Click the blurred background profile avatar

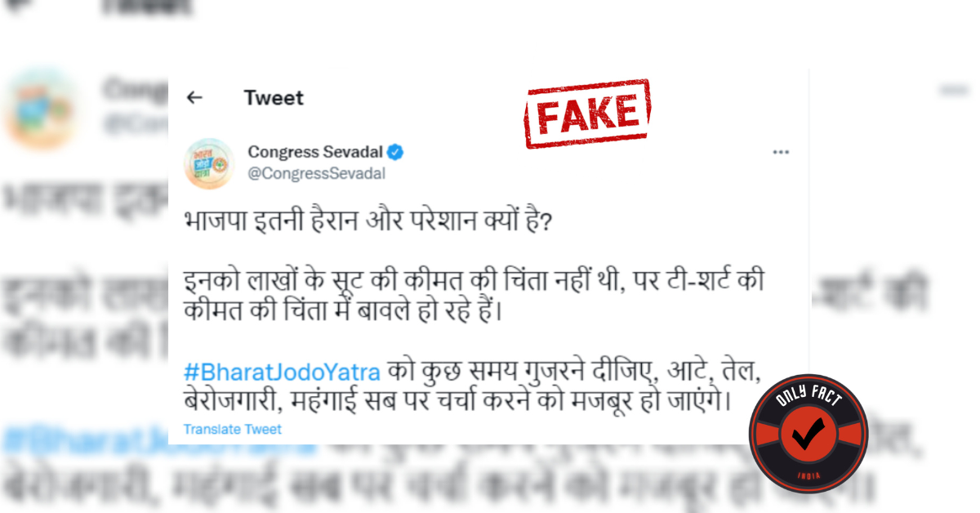pyautogui.click(x=38, y=107)
